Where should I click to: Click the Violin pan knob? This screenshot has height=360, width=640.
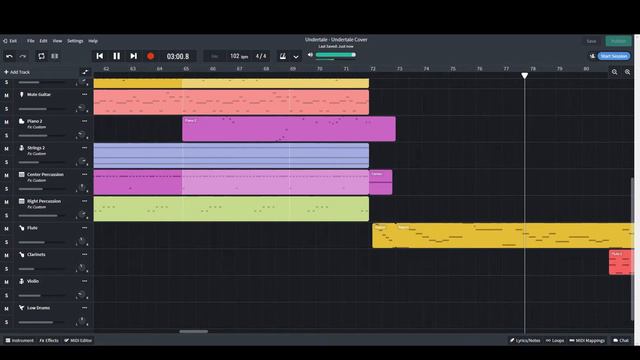(81, 295)
